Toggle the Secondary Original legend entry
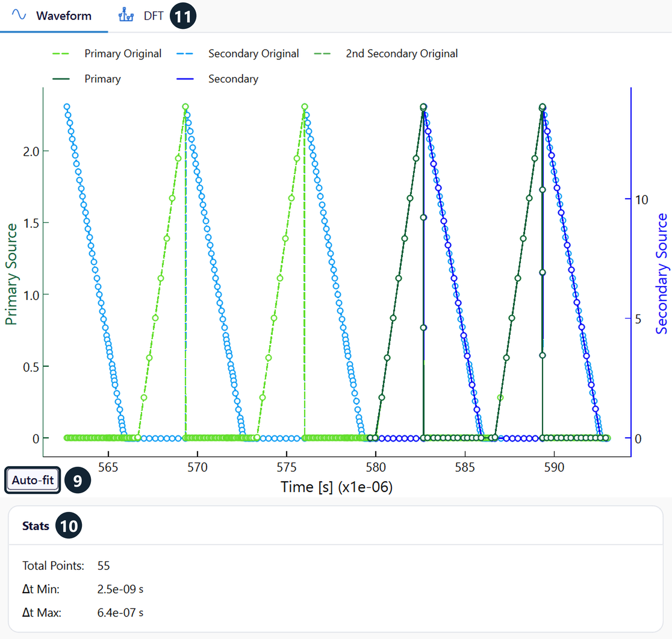 (x=237, y=54)
